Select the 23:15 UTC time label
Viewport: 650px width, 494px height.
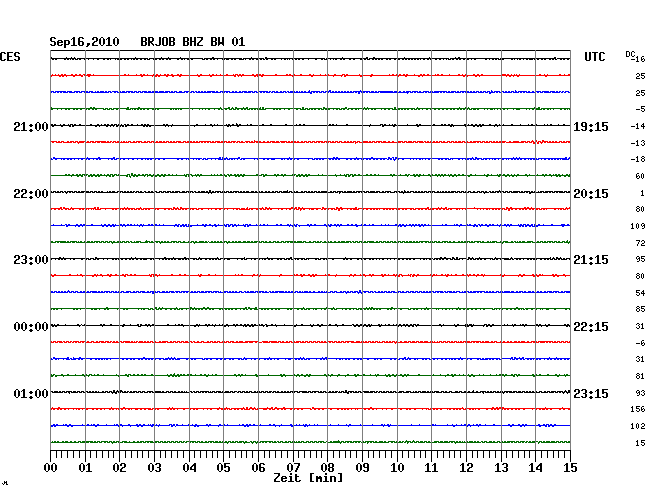pyautogui.click(x=591, y=393)
